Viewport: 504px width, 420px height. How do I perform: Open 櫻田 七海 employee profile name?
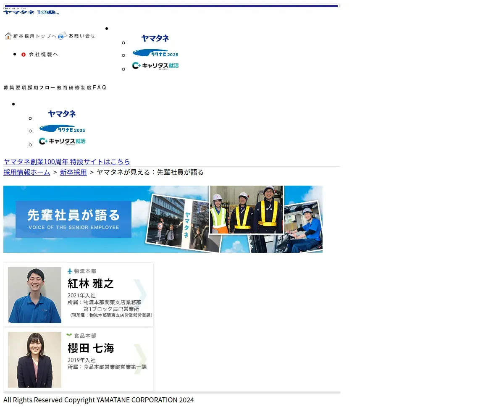pyautogui.click(x=91, y=348)
